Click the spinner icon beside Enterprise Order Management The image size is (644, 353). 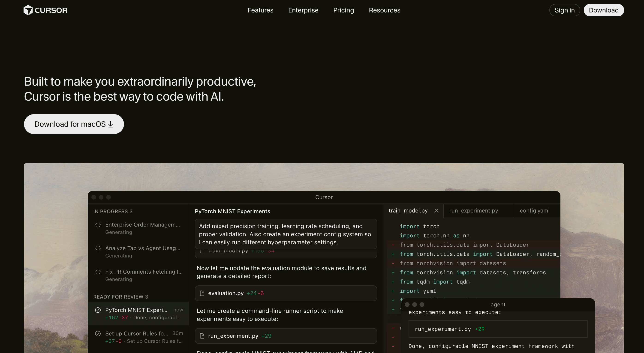click(x=98, y=225)
